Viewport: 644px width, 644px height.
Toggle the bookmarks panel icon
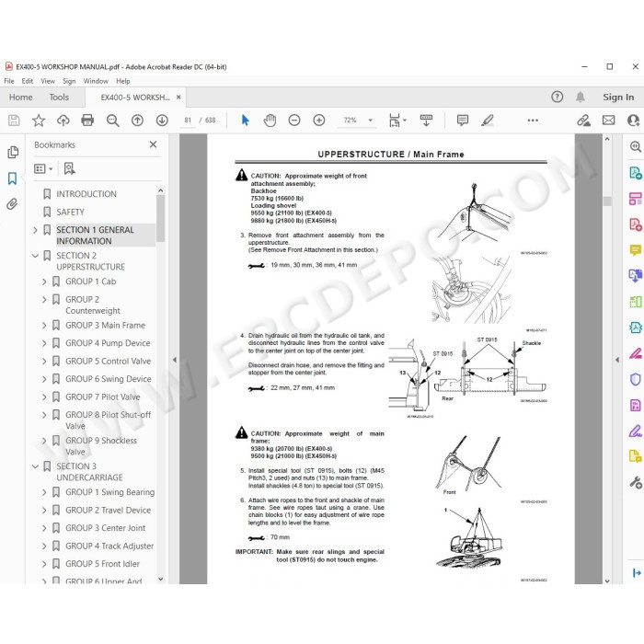[x=12, y=178]
